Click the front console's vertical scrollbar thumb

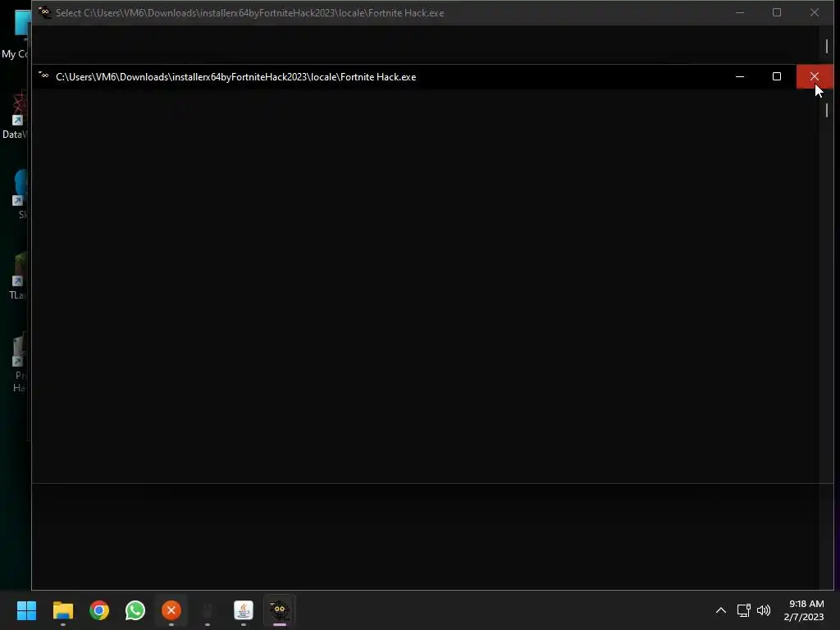coord(827,111)
